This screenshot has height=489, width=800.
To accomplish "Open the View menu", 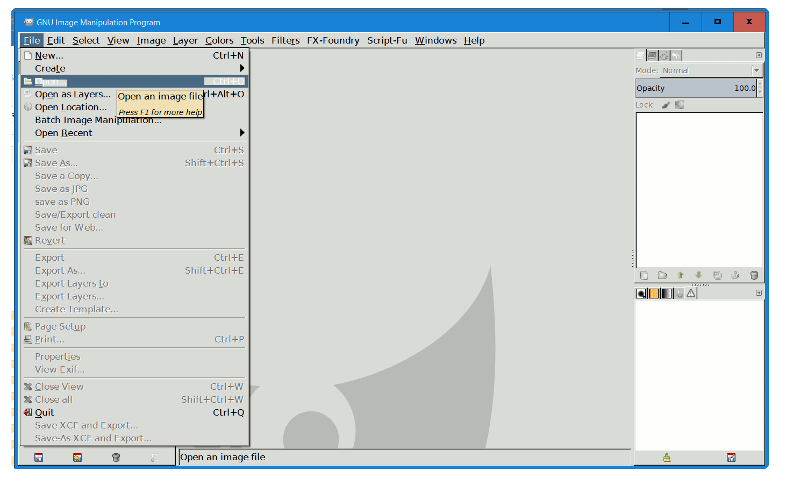I will click(x=118, y=40).
